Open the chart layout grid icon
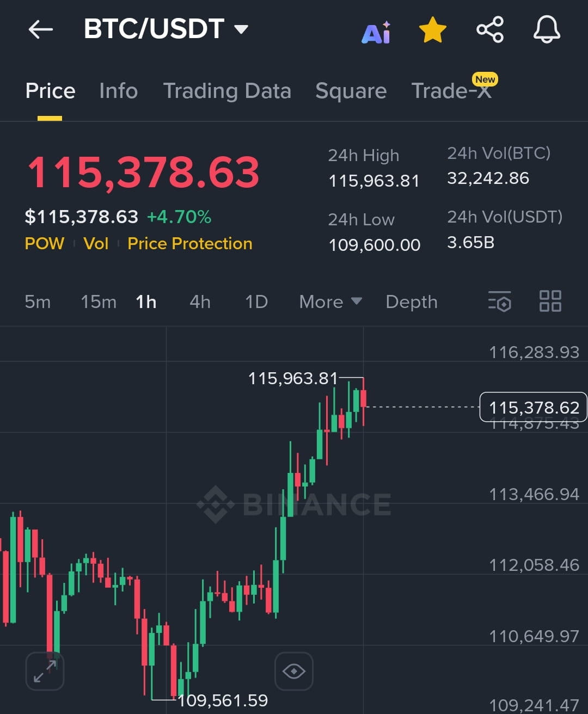Screen dimensions: 588x714 (x=550, y=301)
